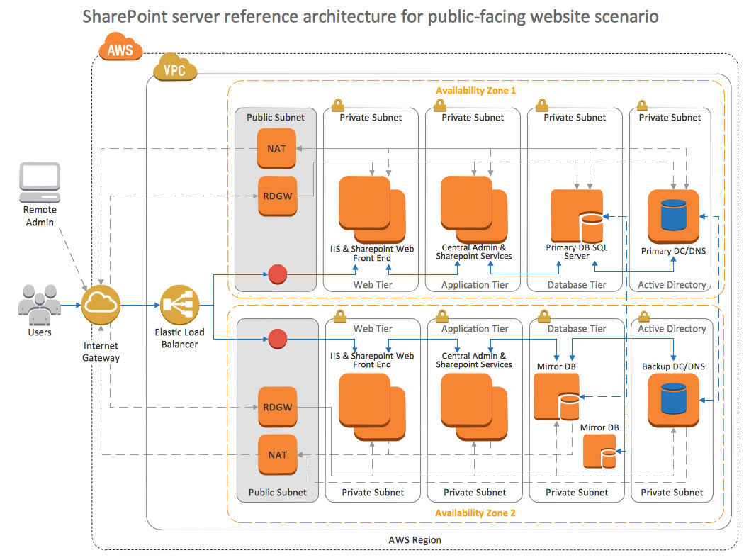Click the Primary DB SQL Server icon
Viewport: 744px width, 560px height.
[x=577, y=216]
